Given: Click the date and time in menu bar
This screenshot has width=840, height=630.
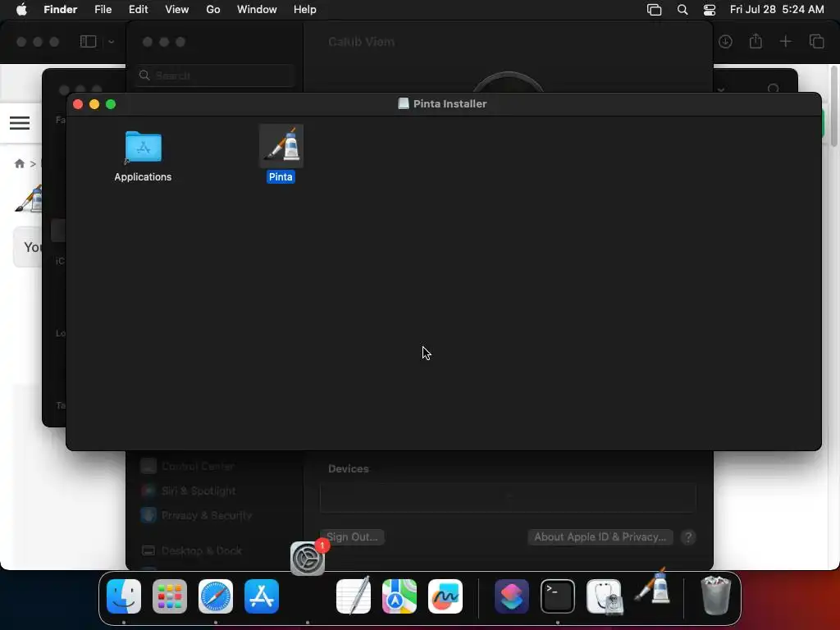Looking at the screenshot, I should coord(777,10).
